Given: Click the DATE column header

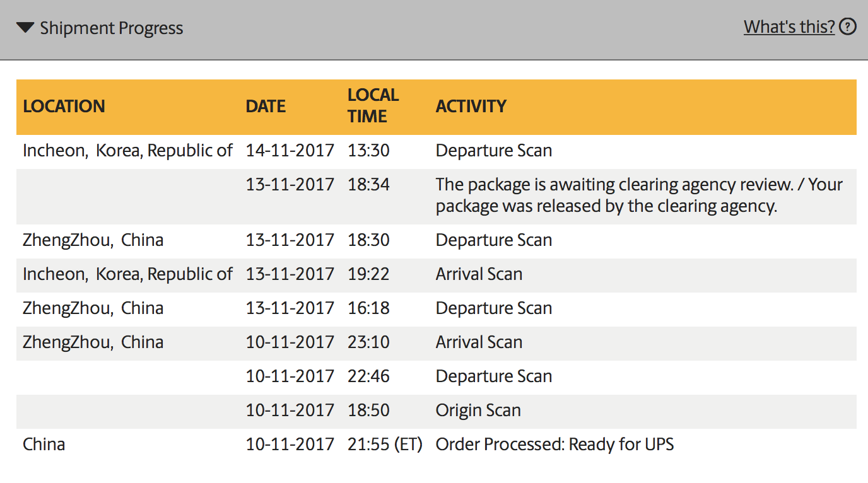Looking at the screenshot, I should pyautogui.click(x=266, y=106).
